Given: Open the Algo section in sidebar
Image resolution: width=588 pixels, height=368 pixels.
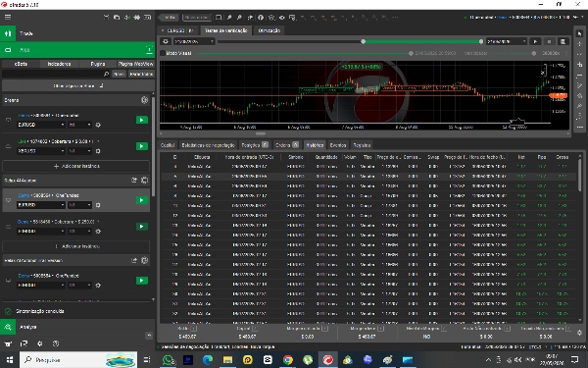Looking at the screenshot, I should pyautogui.click(x=77, y=50).
